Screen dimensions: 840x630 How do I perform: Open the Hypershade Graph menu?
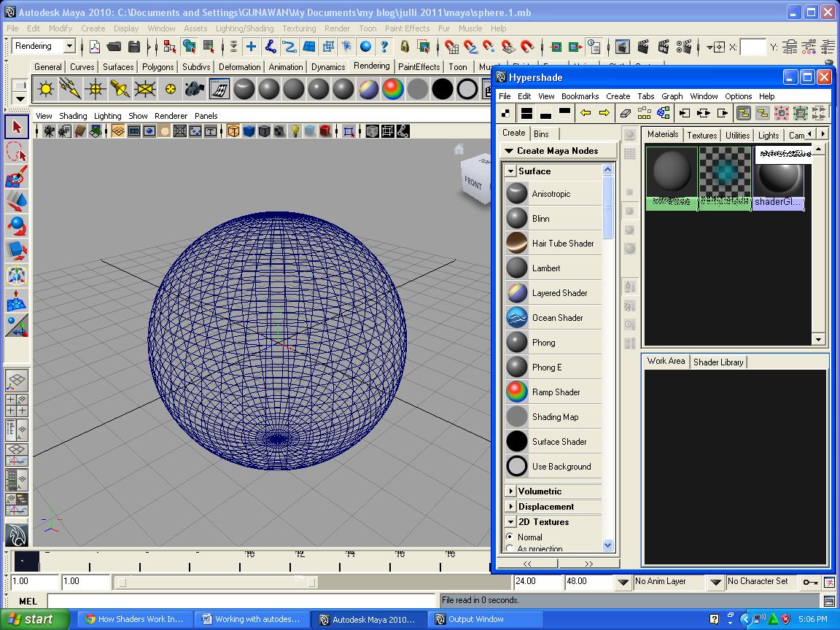[x=672, y=96]
